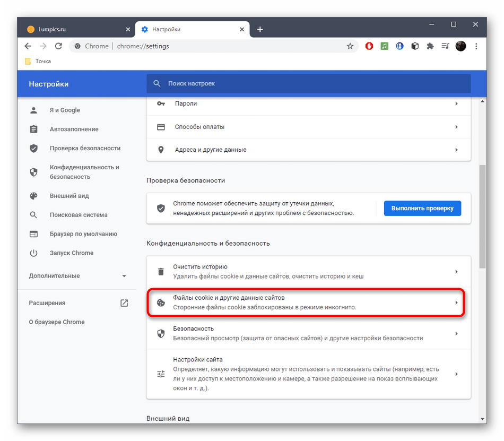Click the back navigation arrow
Image resolution: width=504 pixels, height=441 pixels.
coord(28,46)
